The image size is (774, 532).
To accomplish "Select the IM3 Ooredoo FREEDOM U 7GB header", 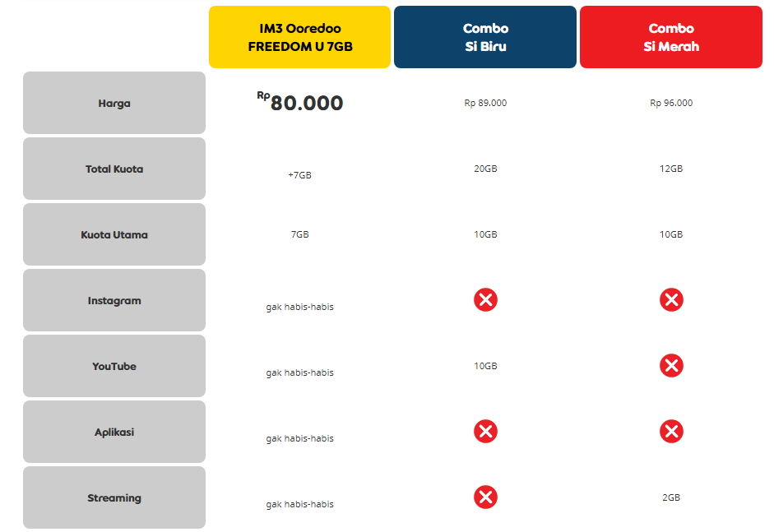I will (x=299, y=38).
